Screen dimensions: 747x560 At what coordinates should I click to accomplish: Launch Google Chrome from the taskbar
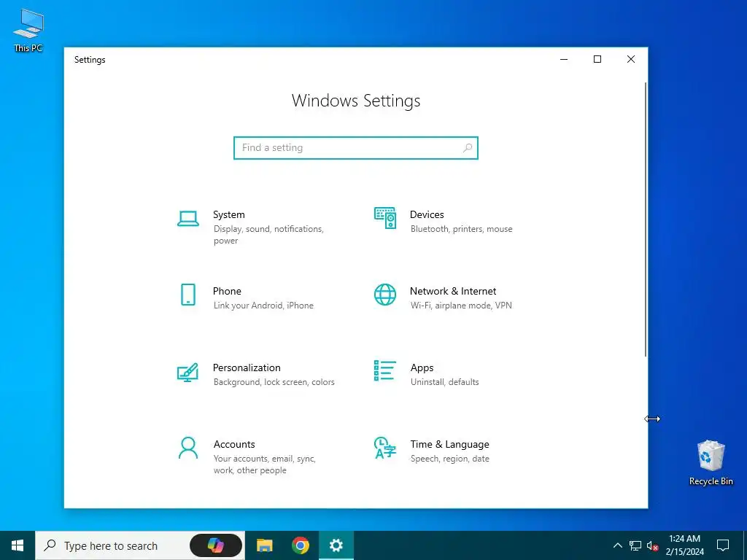(300, 545)
